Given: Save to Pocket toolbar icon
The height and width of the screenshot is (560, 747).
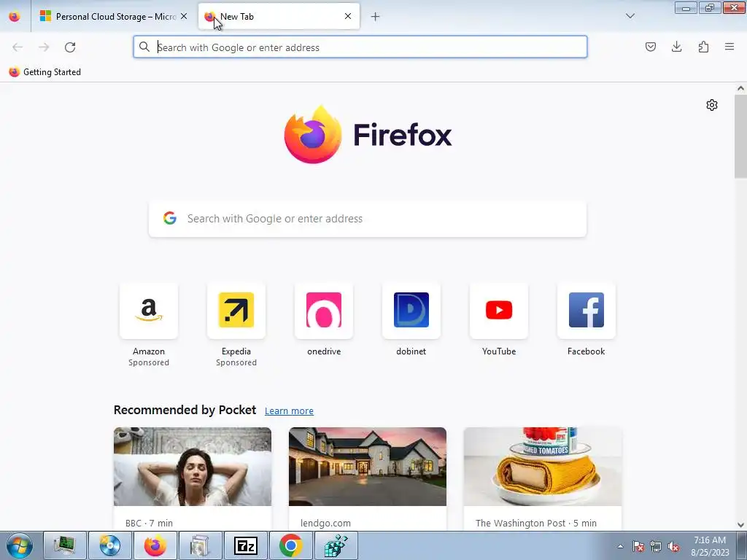Looking at the screenshot, I should coord(651,47).
